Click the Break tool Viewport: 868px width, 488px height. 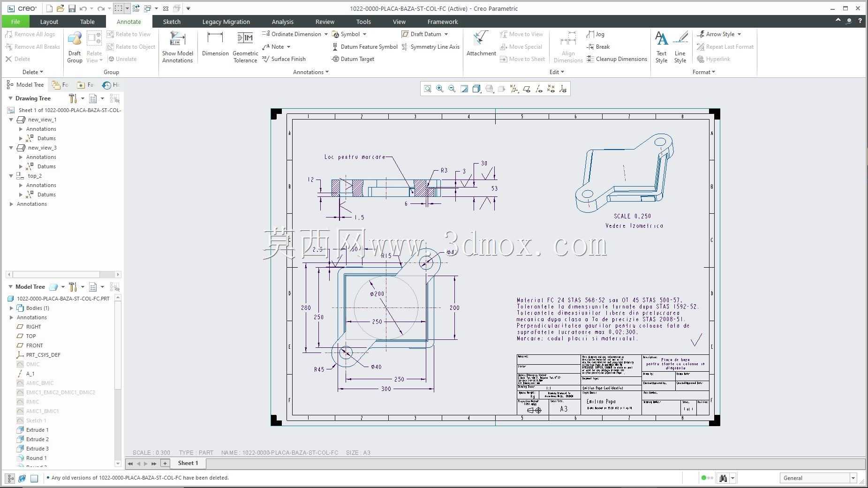pos(598,47)
